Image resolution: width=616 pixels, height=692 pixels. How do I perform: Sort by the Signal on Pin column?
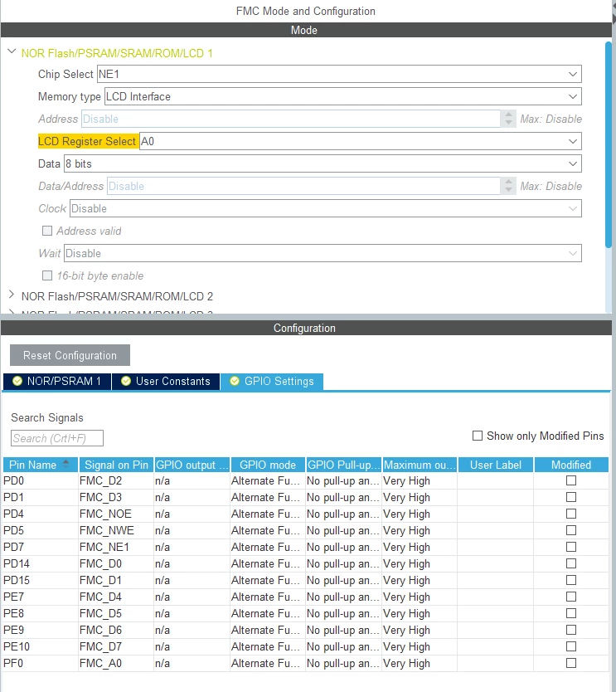click(116, 465)
